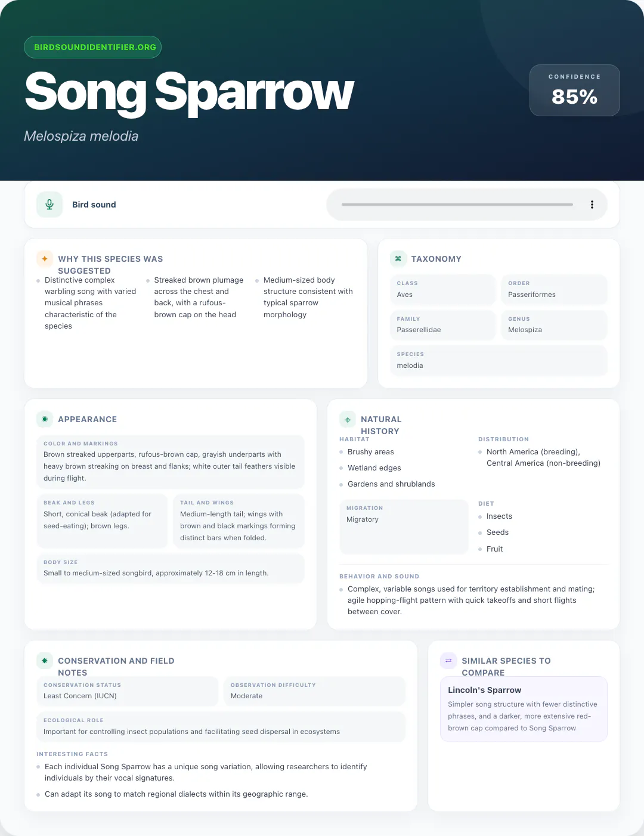Click the Similar Species to Compare icon
The image size is (644, 836).
pyautogui.click(x=448, y=661)
